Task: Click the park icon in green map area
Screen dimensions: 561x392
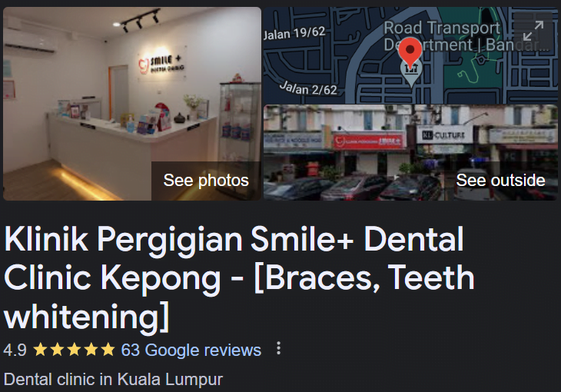Action: pyautogui.click(x=480, y=59)
